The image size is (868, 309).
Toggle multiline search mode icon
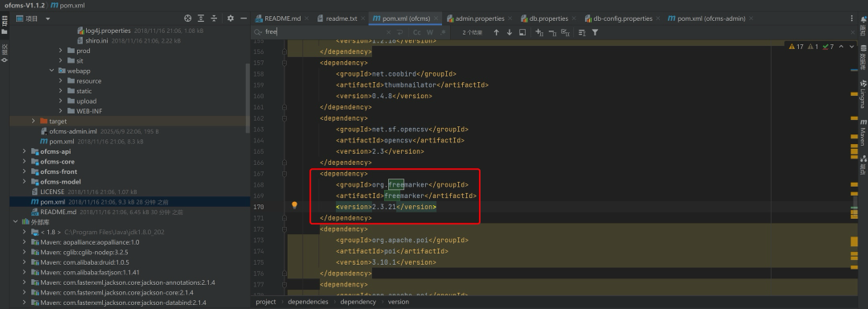pos(582,32)
